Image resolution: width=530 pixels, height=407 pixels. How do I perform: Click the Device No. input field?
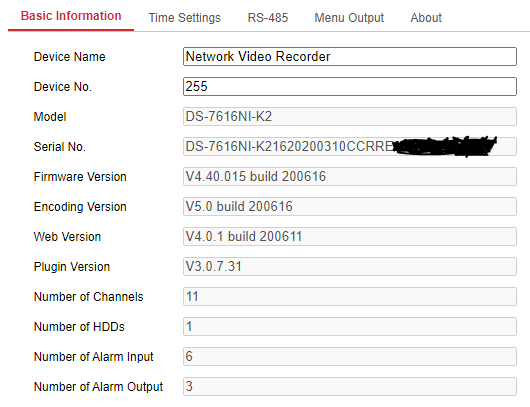click(350, 87)
